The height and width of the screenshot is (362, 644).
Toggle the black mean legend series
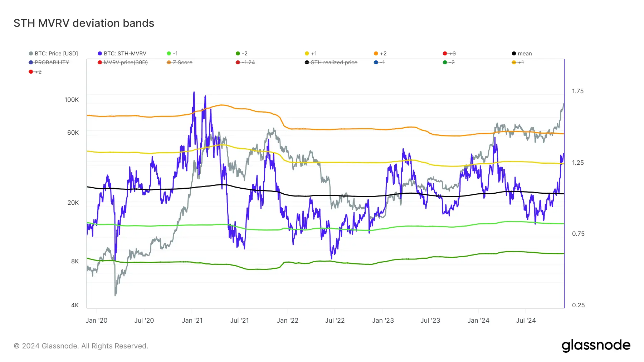coord(522,54)
